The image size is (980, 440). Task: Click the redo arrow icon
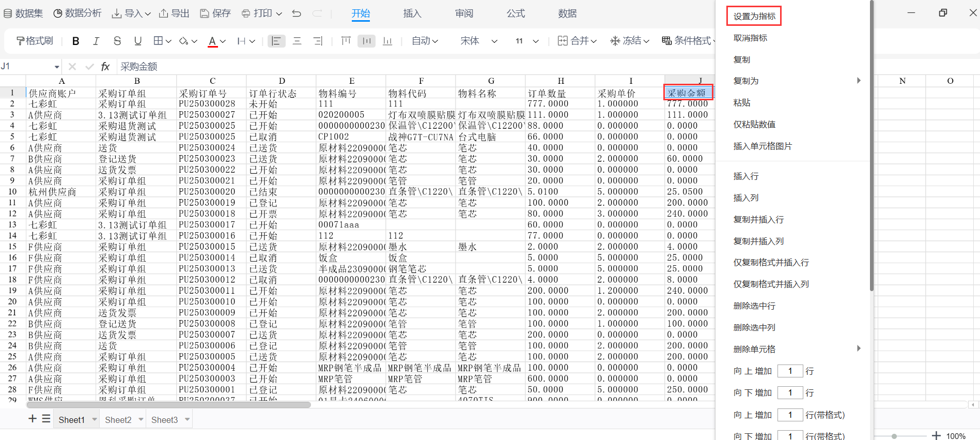pyautogui.click(x=317, y=13)
